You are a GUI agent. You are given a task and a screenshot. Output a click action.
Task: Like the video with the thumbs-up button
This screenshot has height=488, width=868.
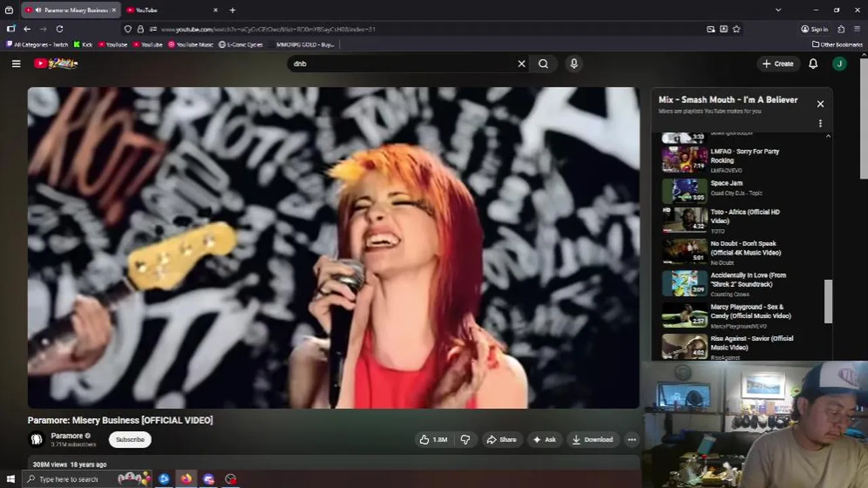click(433, 439)
